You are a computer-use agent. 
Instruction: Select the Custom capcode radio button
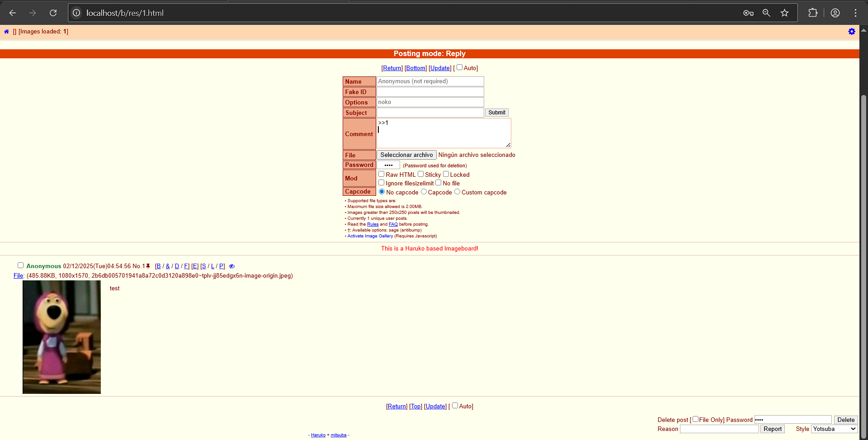click(x=457, y=192)
